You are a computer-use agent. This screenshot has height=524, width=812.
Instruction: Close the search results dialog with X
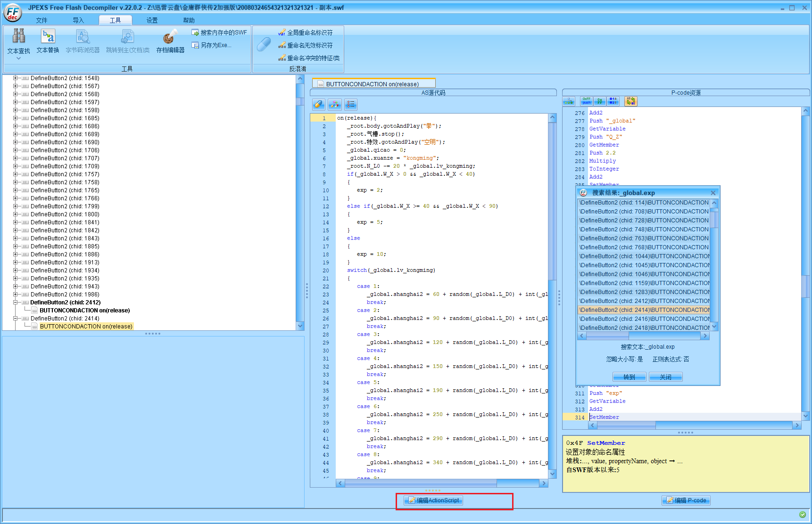(713, 193)
